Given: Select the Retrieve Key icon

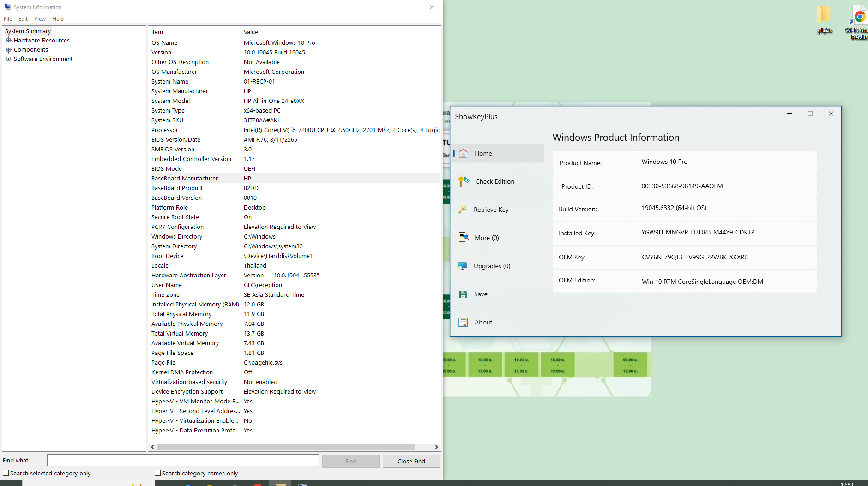Looking at the screenshot, I should [463, 210].
